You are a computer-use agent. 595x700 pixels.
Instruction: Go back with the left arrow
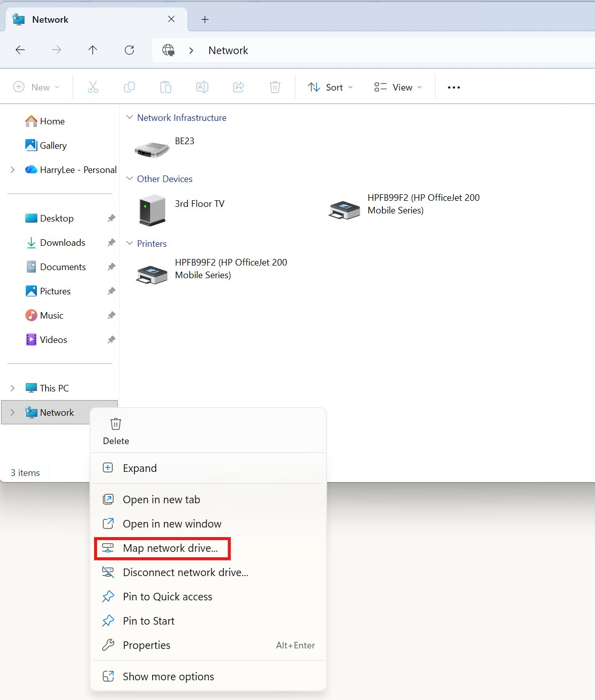click(20, 50)
